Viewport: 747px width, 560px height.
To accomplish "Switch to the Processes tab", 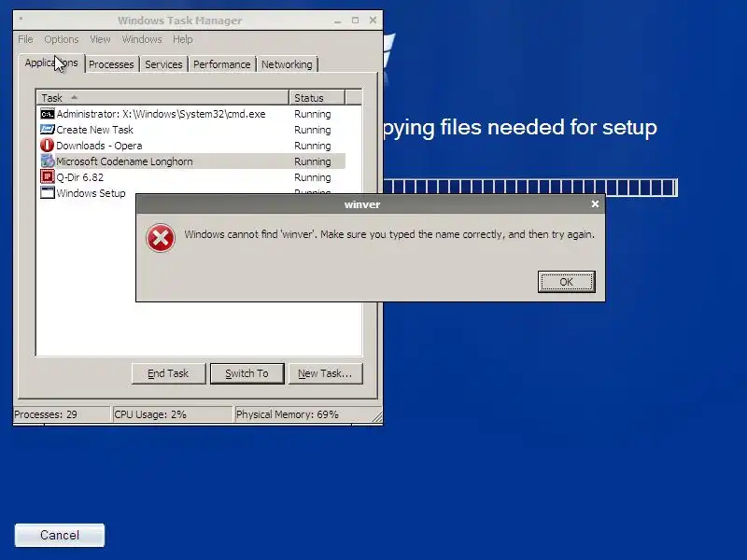I will click(x=111, y=64).
